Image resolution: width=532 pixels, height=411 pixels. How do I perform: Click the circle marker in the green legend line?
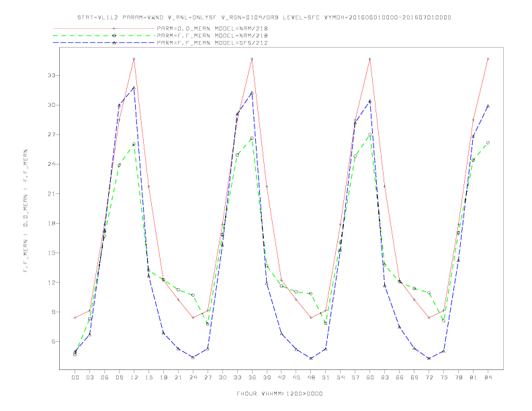coord(114,36)
